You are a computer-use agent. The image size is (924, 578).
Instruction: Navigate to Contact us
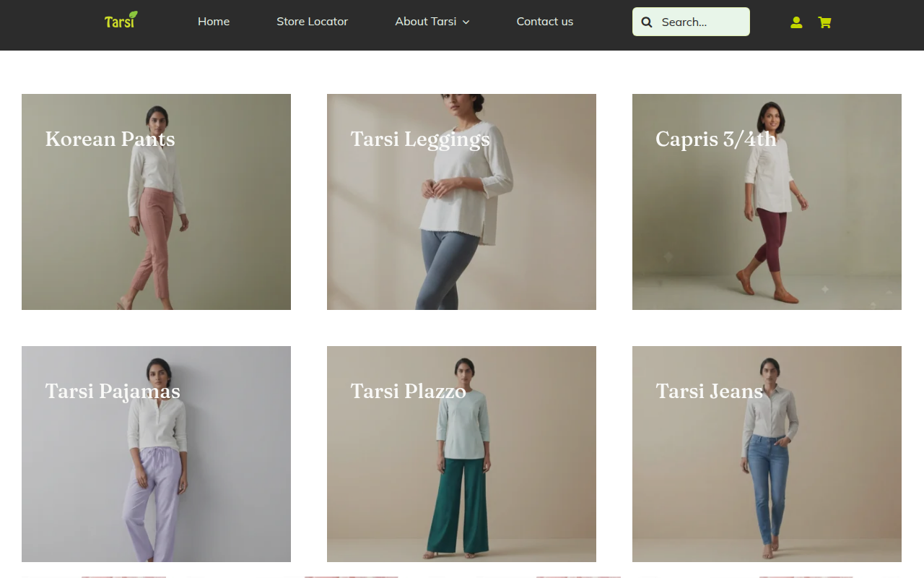(545, 22)
